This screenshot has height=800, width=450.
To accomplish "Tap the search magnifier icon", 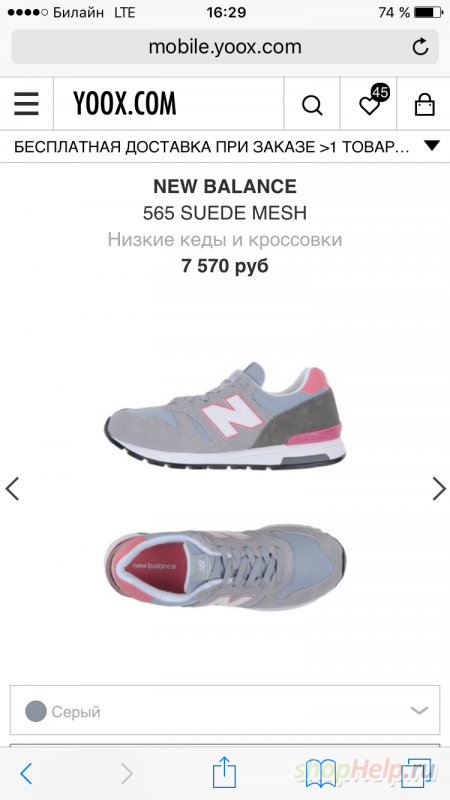I will coord(312,105).
